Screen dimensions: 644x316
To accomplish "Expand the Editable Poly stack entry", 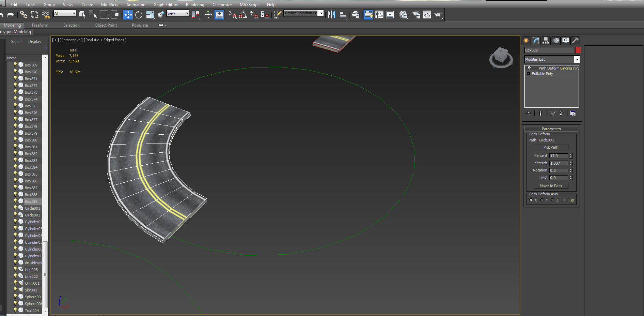I will (529, 74).
